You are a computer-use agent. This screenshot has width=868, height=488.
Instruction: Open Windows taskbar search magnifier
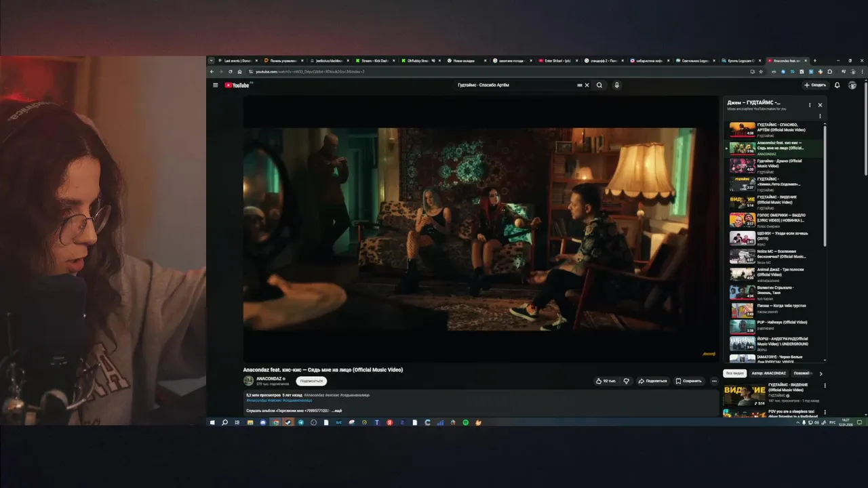(224, 422)
